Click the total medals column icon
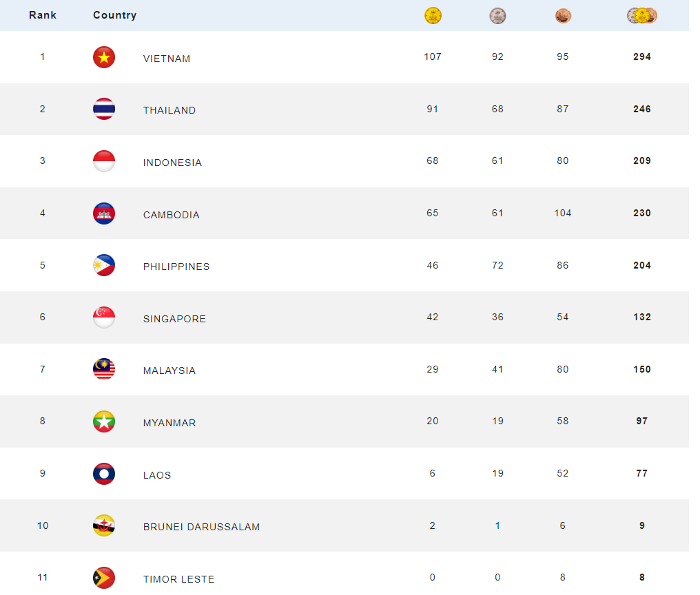 click(x=642, y=16)
